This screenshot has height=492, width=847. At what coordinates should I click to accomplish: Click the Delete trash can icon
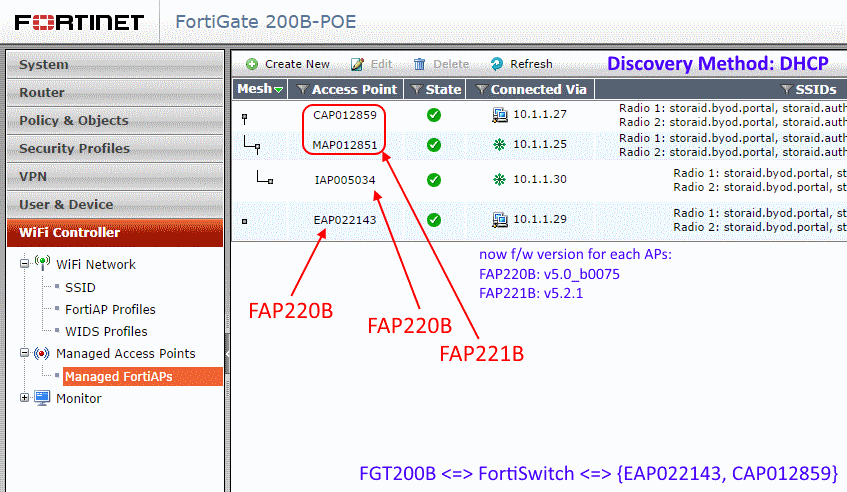(420, 64)
